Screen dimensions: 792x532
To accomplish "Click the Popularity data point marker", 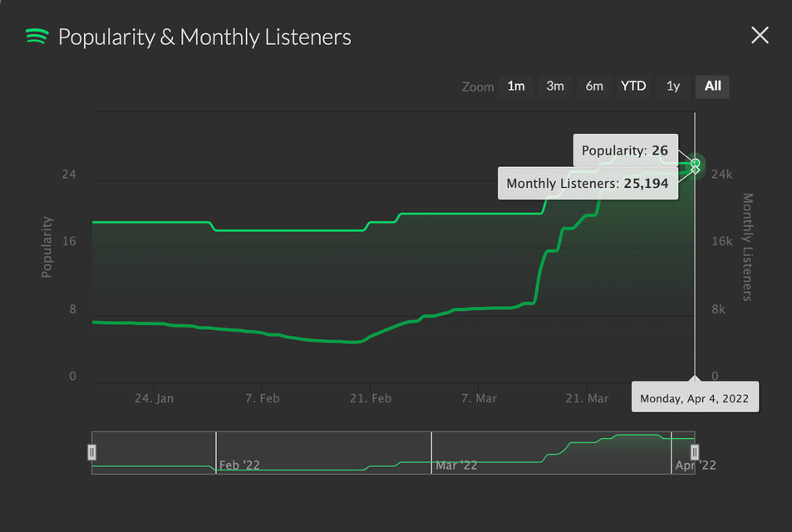I will coord(696,164).
